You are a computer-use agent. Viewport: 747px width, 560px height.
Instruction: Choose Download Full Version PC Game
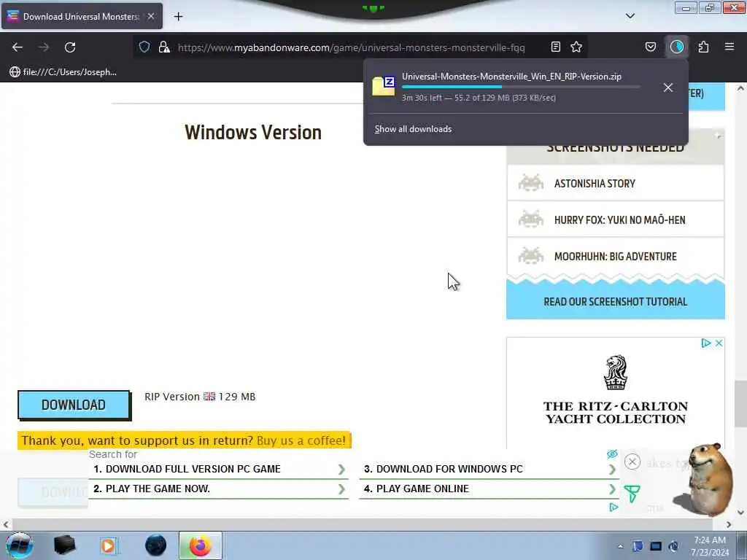[219, 469]
